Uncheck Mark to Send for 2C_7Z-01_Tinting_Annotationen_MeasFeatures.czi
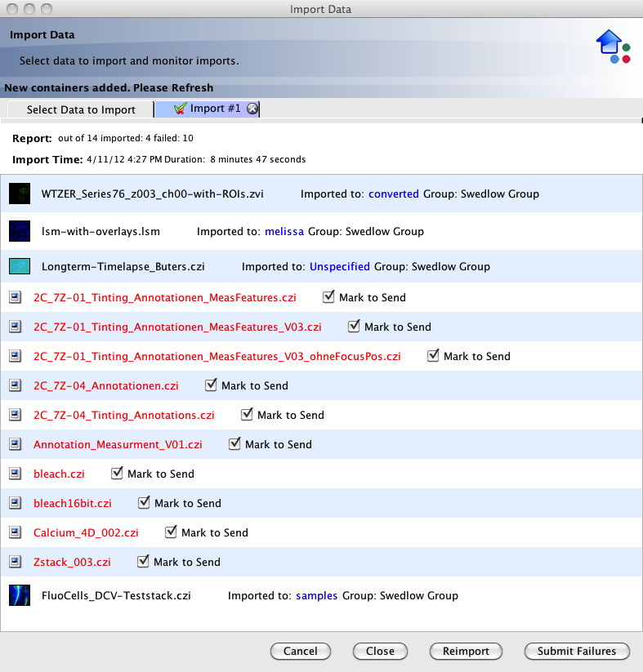 (x=328, y=296)
